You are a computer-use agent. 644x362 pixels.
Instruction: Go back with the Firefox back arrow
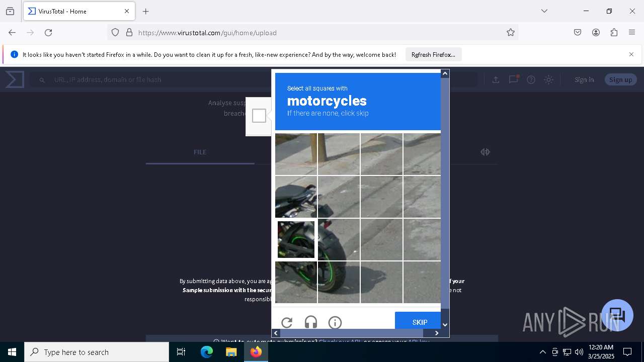tap(12, 33)
